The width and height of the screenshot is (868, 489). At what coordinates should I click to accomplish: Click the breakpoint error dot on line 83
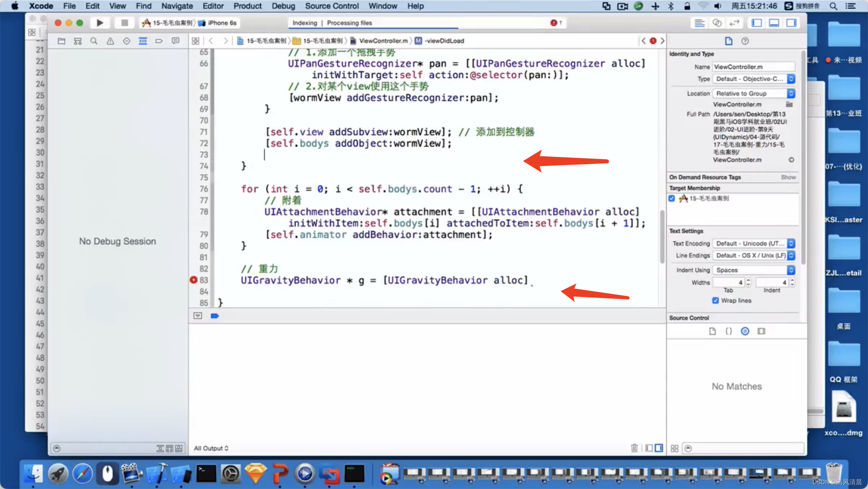click(194, 280)
